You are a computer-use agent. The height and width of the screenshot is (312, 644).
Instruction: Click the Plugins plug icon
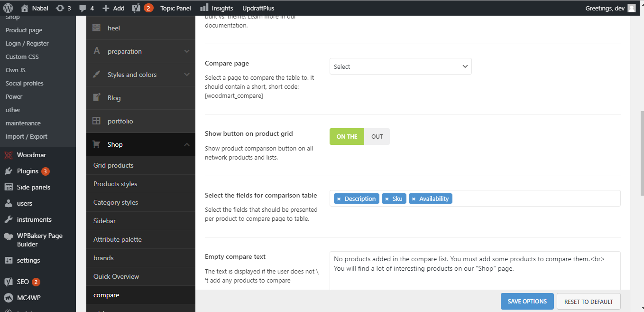[x=9, y=171]
